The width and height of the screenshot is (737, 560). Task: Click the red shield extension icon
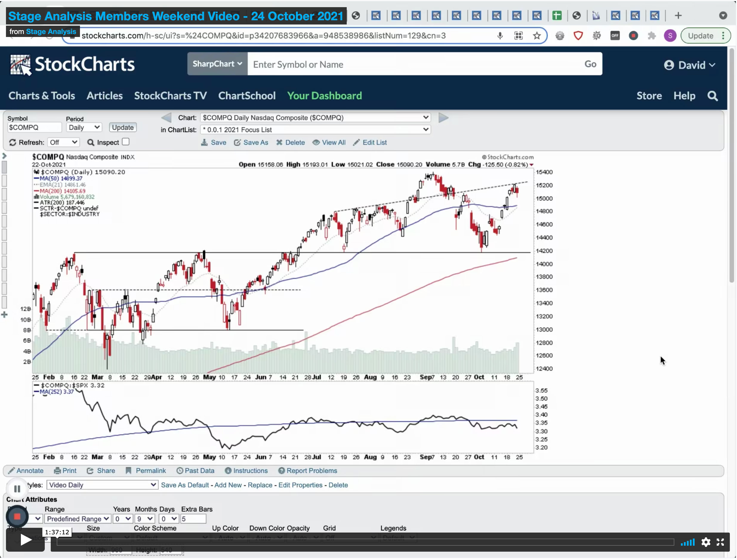pos(578,36)
